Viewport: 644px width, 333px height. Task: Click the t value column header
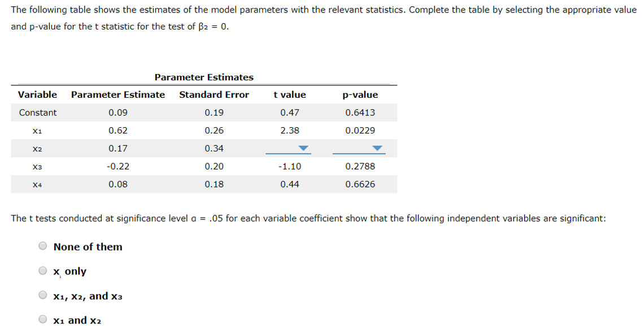pos(290,94)
